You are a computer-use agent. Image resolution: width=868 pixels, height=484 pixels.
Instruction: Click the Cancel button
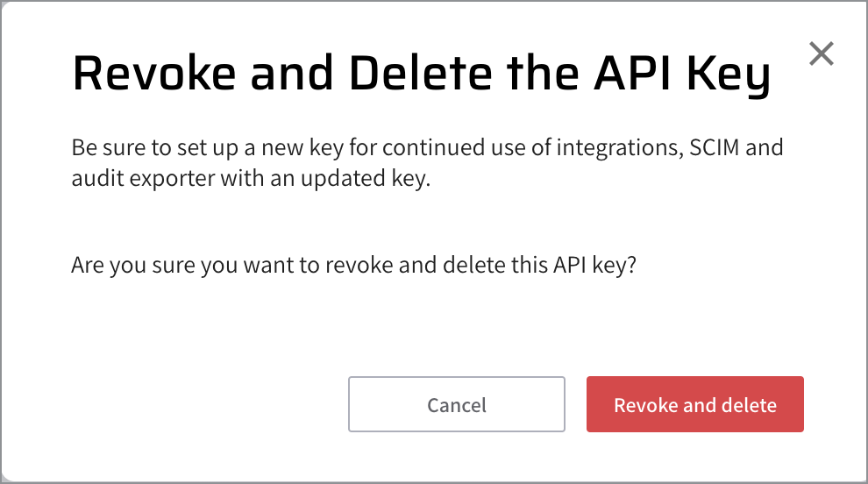pyautogui.click(x=457, y=404)
